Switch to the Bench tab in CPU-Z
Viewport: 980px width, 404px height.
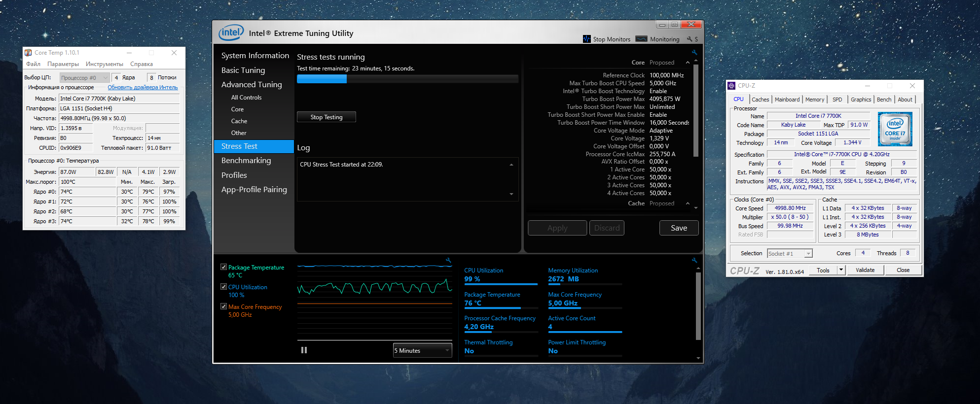(x=884, y=100)
